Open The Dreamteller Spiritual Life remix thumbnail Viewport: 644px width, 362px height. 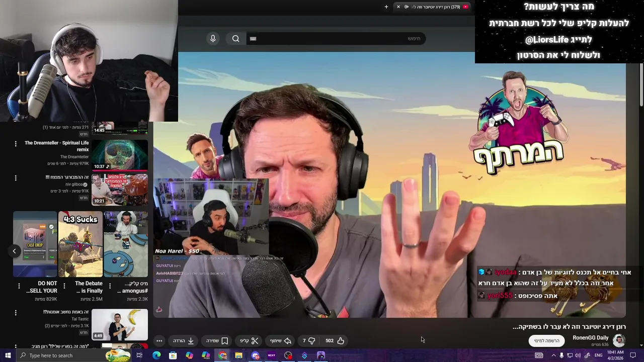(120, 155)
